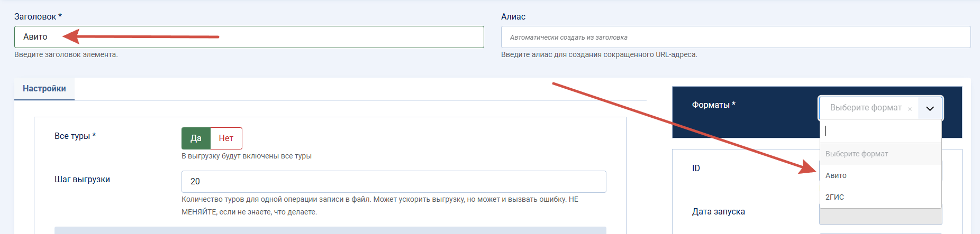The width and height of the screenshot is (980, 234).
Task: Click the Заголовок field label
Action: pos(38,17)
